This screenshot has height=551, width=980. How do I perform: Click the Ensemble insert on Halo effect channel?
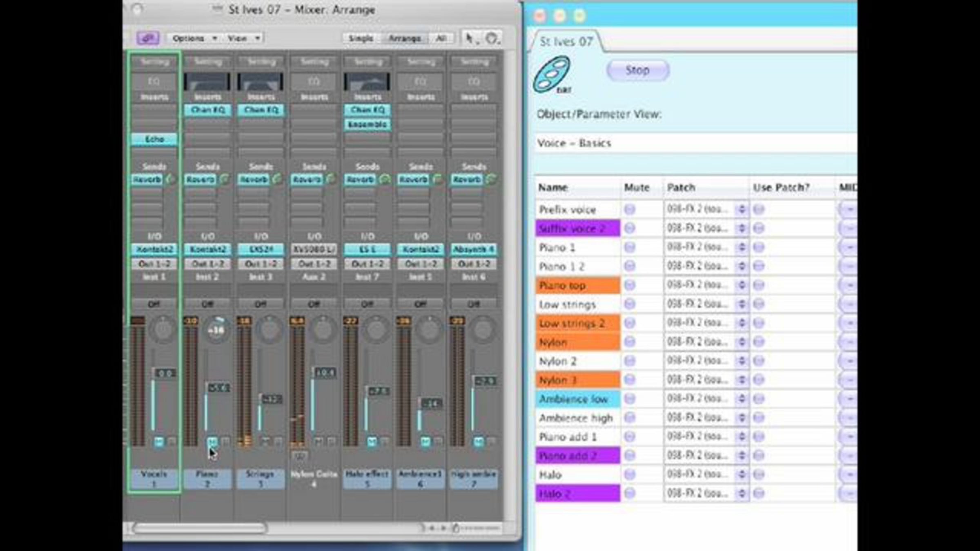pos(367,124)
